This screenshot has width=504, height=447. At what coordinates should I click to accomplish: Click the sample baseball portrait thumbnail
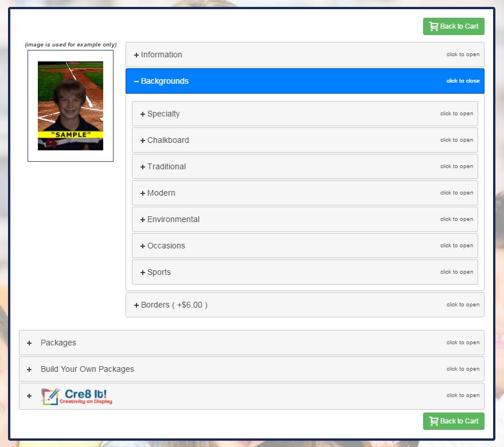pyautogui.click(x=71, y=106)
